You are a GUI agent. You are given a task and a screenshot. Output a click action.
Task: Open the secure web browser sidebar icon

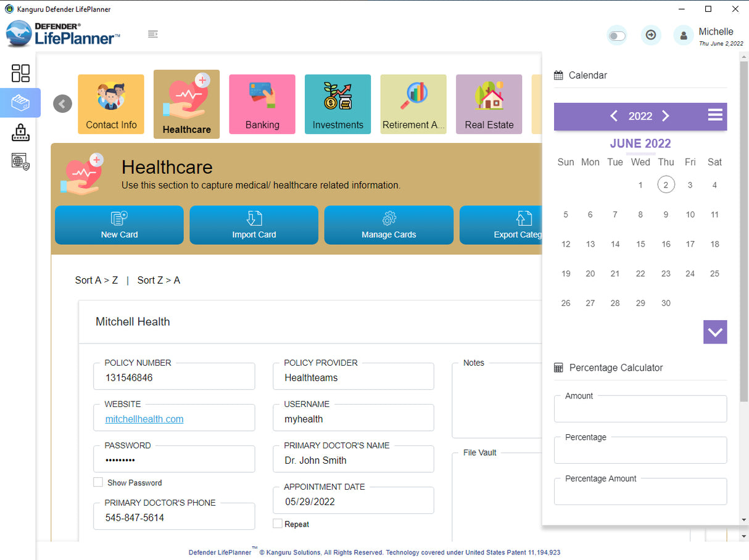click(20, 162)
